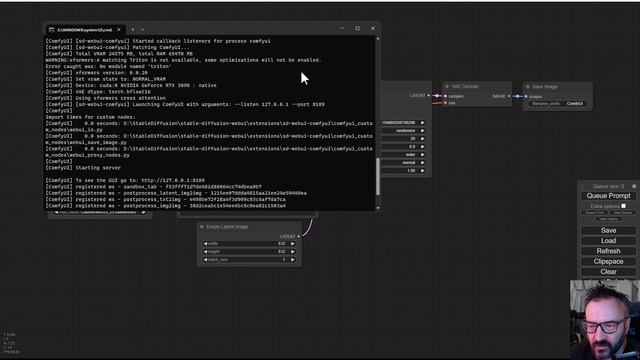The image size is (640, 360).
Task: Click the LATENT output socket of the sampler node
Action: [x=429, y=96]
